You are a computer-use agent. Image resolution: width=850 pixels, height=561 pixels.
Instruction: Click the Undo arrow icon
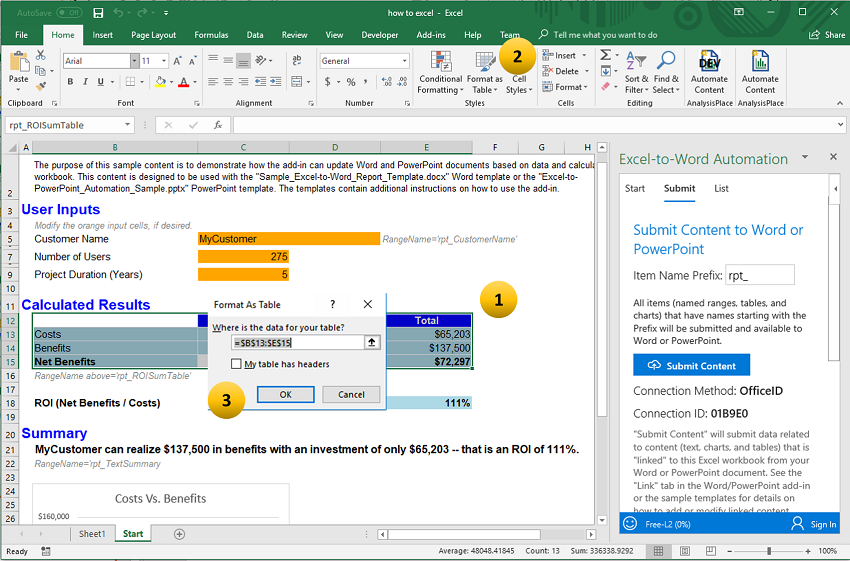coord(118,12)
